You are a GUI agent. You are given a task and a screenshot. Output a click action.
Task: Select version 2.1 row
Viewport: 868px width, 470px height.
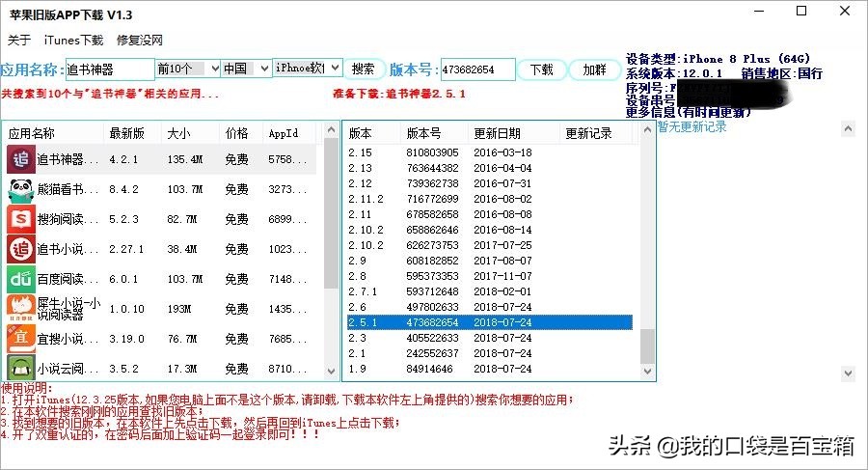[x=489, y=353]
